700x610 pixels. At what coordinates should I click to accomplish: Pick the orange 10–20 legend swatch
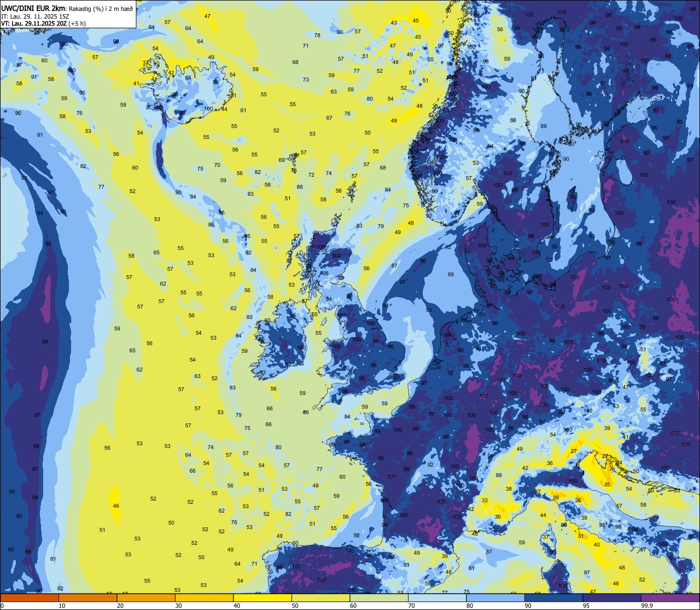click(87, 598)
